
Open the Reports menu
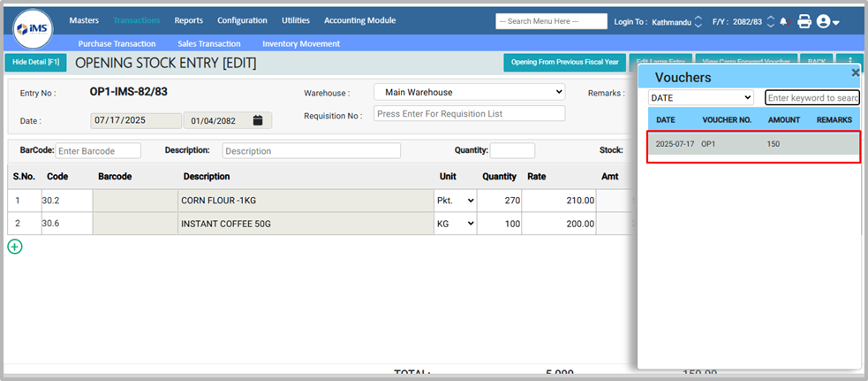click(x=188, y=20)
